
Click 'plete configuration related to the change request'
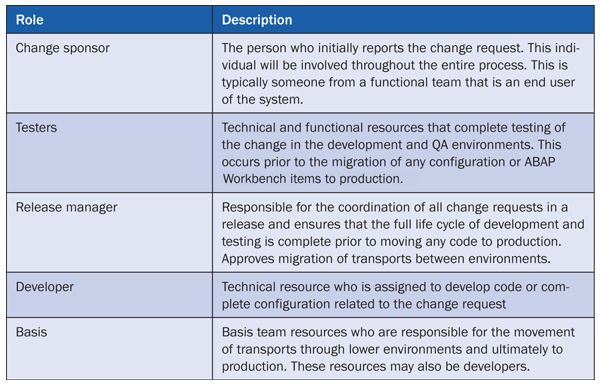(x=364, y=304)
